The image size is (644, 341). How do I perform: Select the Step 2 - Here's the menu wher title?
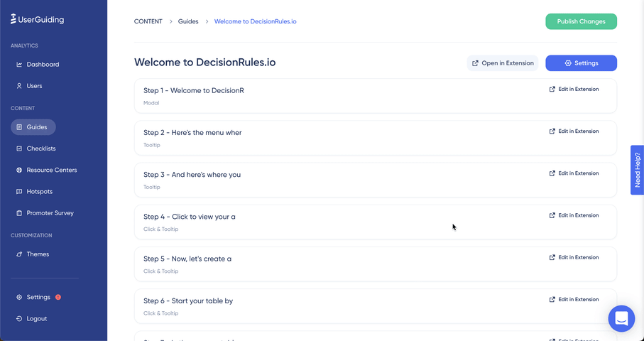tap(192, 133)
